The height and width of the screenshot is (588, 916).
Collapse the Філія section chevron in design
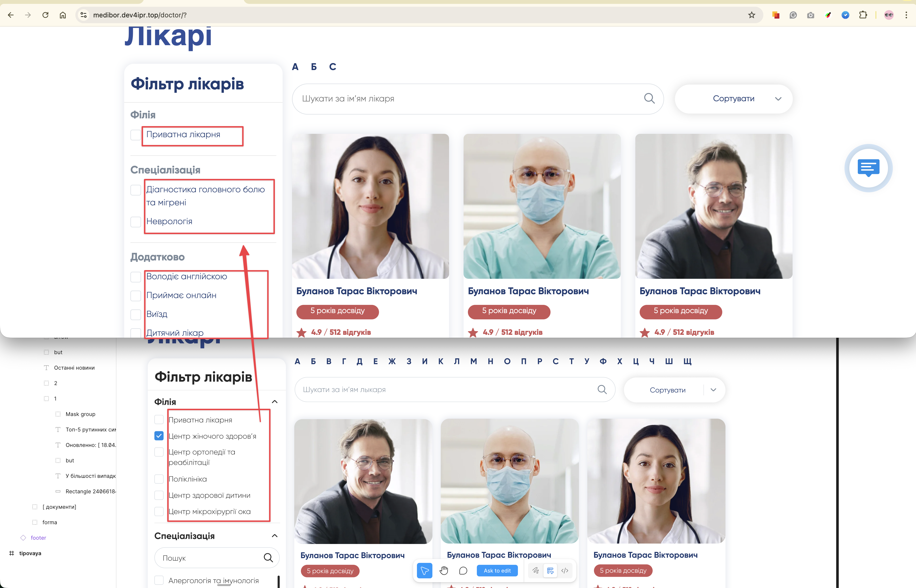pos(274,402)
